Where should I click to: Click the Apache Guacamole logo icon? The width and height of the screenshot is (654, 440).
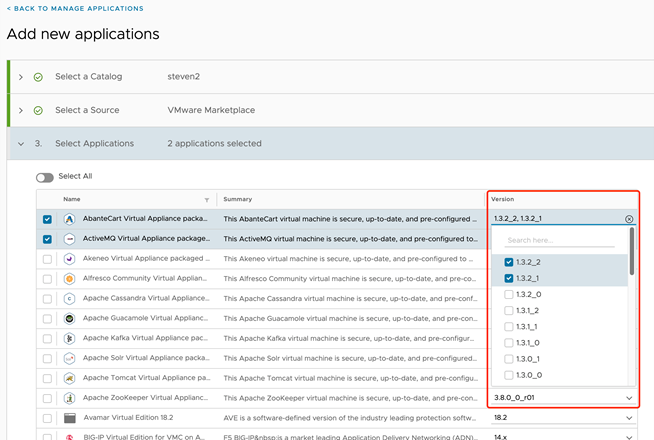coord(70,318)
